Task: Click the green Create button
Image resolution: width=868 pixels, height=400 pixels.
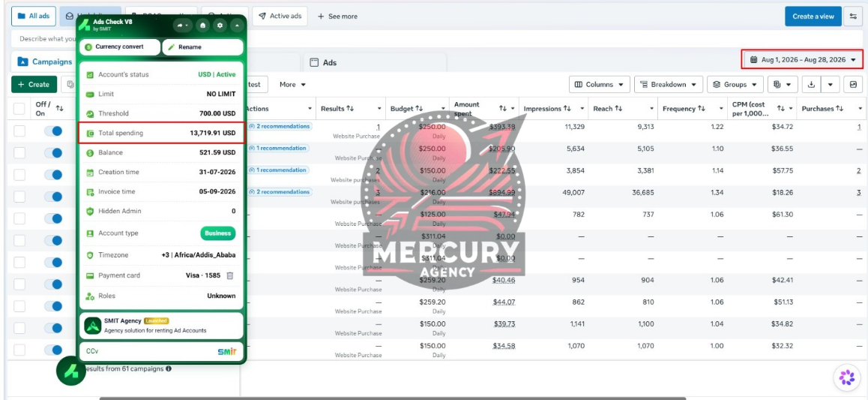Action: pyautogui.click(x=34, y=85)
